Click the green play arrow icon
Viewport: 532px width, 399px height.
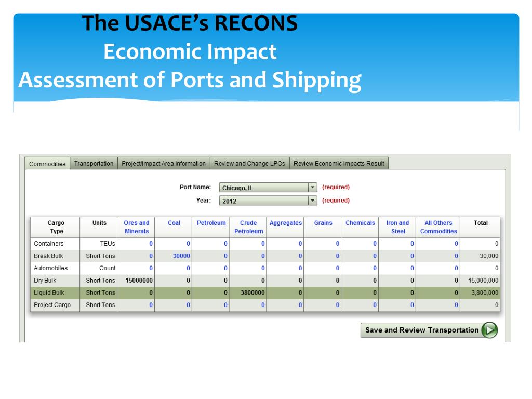pos(489,330)
